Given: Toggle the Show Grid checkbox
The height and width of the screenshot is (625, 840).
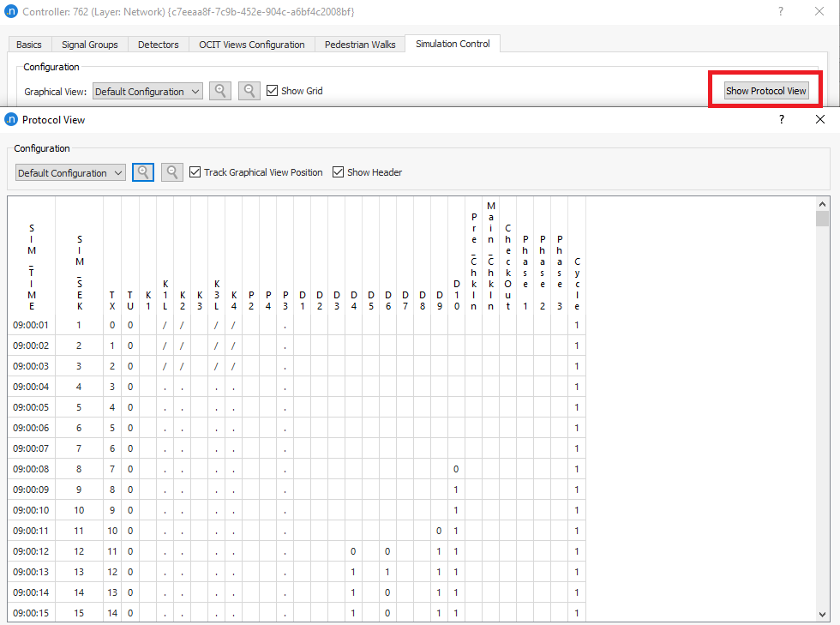Looking at the screenshot, I should pyautogui.click(x=273, y=91).
